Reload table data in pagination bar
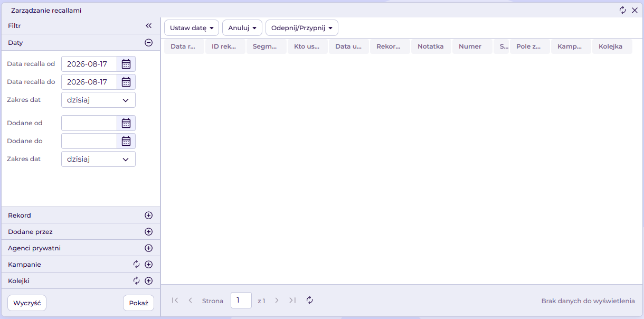Viewport: 644px width, 319px height. pos(310,301)
